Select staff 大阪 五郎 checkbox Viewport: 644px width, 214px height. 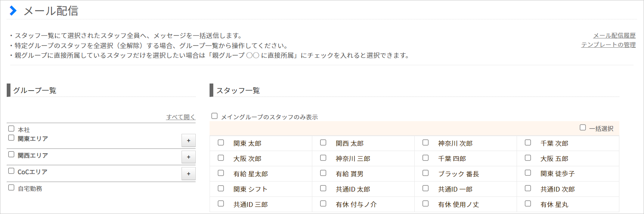tap(528, 158)
